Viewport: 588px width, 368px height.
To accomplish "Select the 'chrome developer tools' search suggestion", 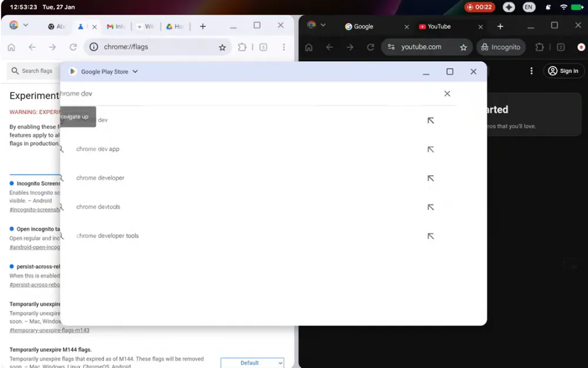I will tap(108, 236).
